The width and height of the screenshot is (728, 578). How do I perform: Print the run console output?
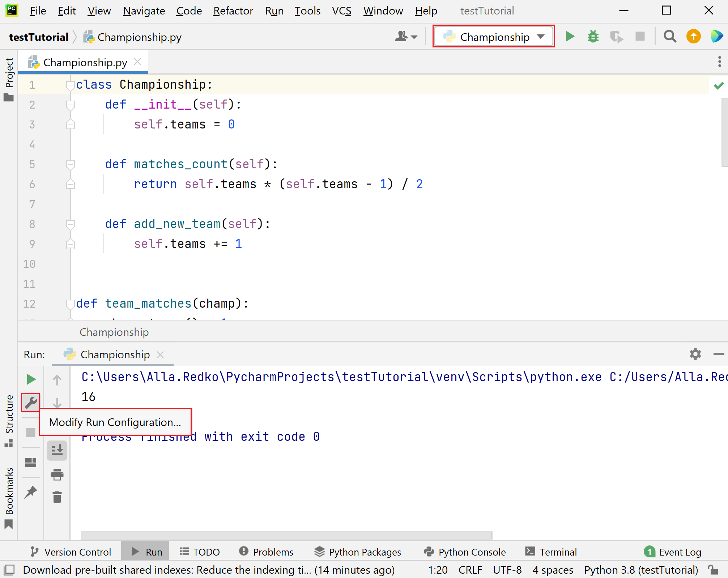(57, 474)
